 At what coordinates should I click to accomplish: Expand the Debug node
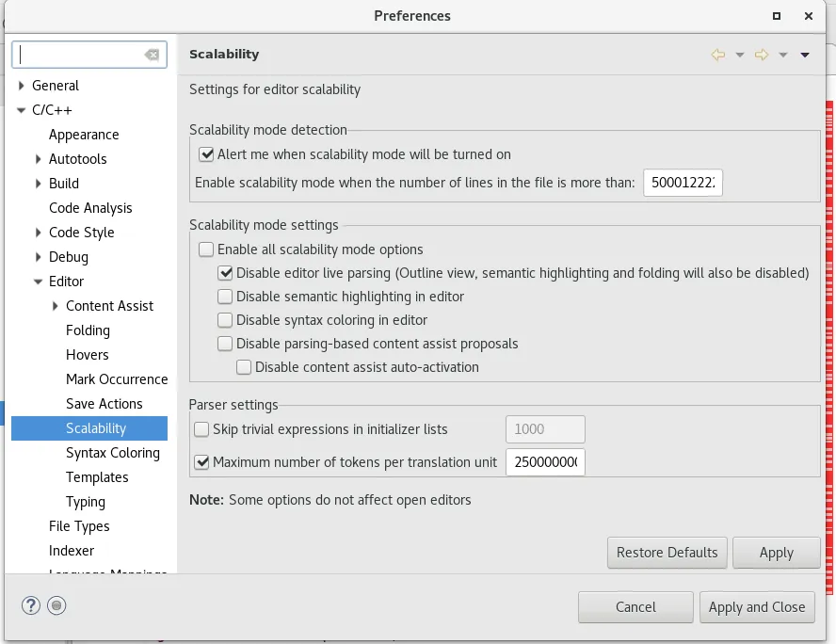(38, 257)
